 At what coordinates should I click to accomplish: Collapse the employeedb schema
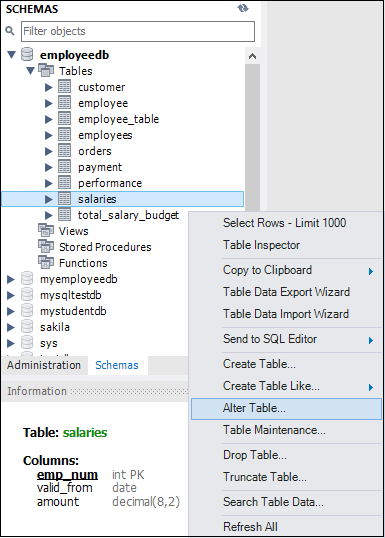tap(12, 55)
